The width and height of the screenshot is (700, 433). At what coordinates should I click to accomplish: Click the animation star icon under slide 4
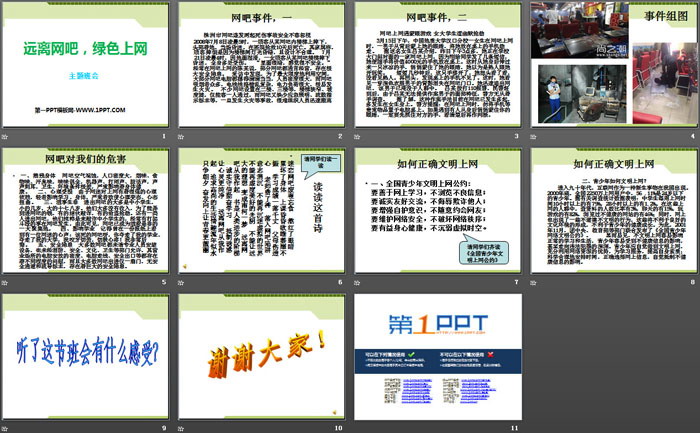pyautogui.click(x=533, y=137)
